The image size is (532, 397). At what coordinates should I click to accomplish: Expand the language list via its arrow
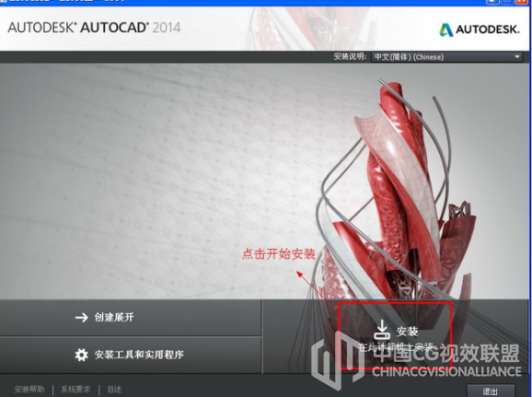coord(517,57)
